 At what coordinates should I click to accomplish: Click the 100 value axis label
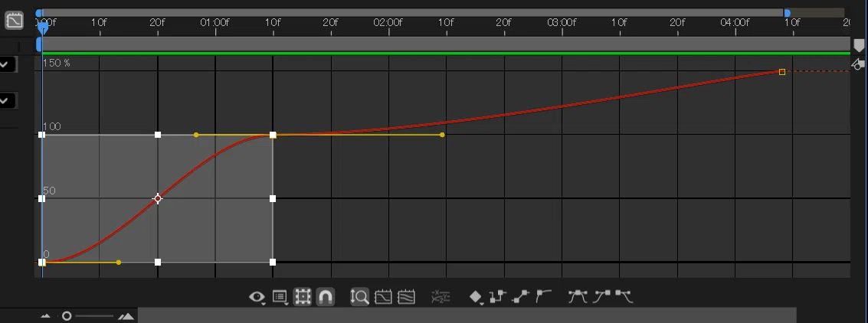pyautogui.click(x=52, y=126)
